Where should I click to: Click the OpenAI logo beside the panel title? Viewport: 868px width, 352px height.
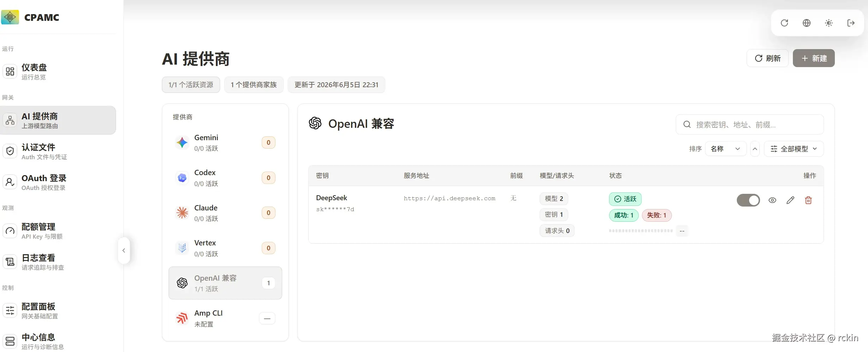315,123
